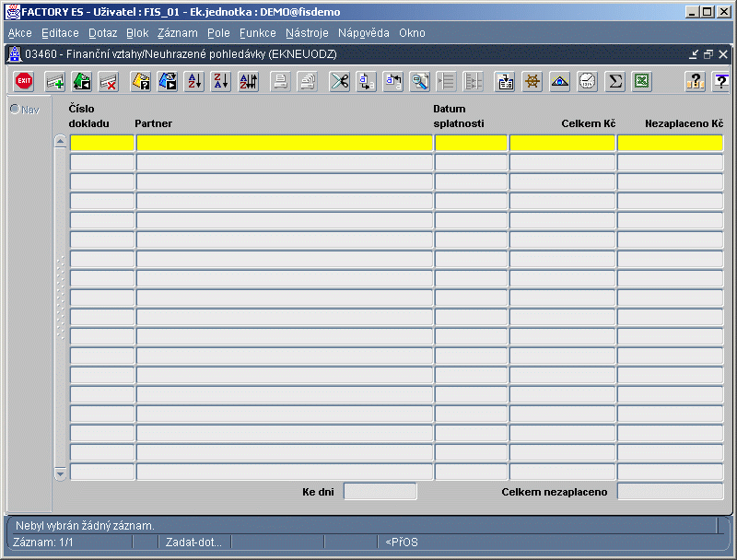Minimize the inner 03460 form window

point(694,54)
